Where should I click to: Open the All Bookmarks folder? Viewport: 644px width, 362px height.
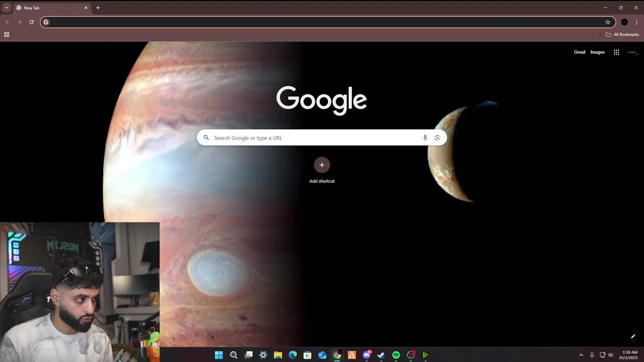pos(622,35)
